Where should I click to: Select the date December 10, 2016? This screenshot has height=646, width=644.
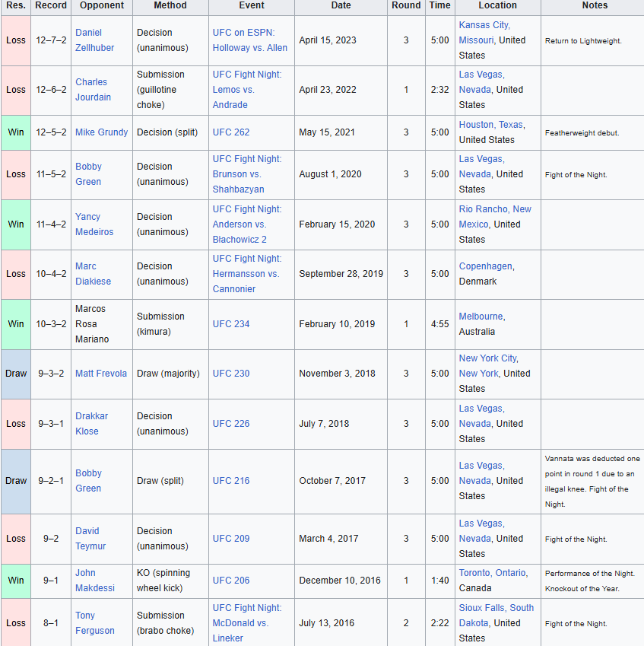point(340,581)
